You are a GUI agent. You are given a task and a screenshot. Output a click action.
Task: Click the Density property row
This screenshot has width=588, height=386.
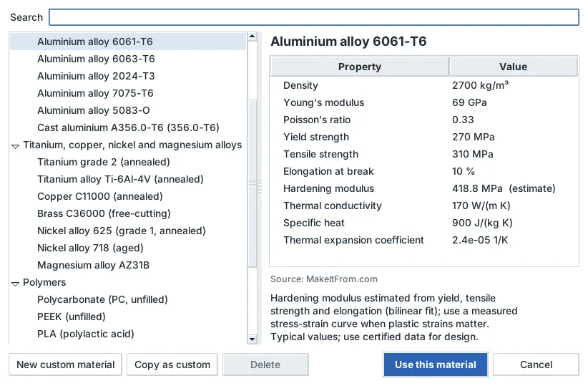pyautogui.click(x=424, y=86)
